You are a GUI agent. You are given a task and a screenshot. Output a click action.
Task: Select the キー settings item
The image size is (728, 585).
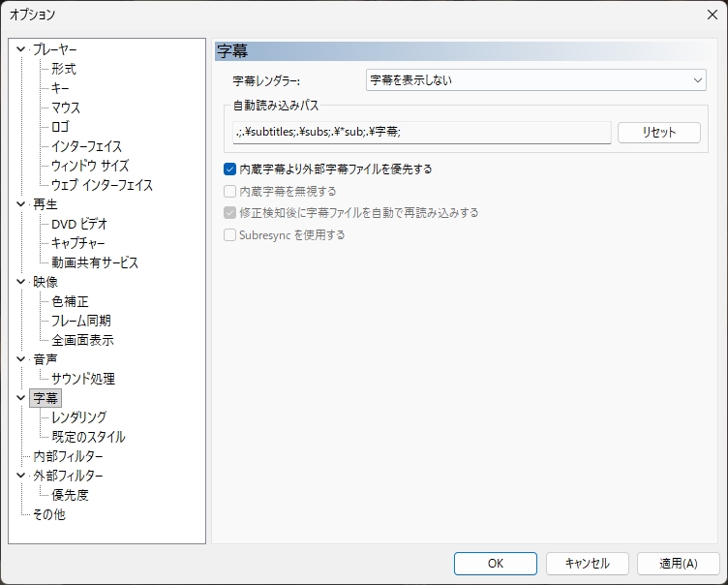tap(61, 88)
